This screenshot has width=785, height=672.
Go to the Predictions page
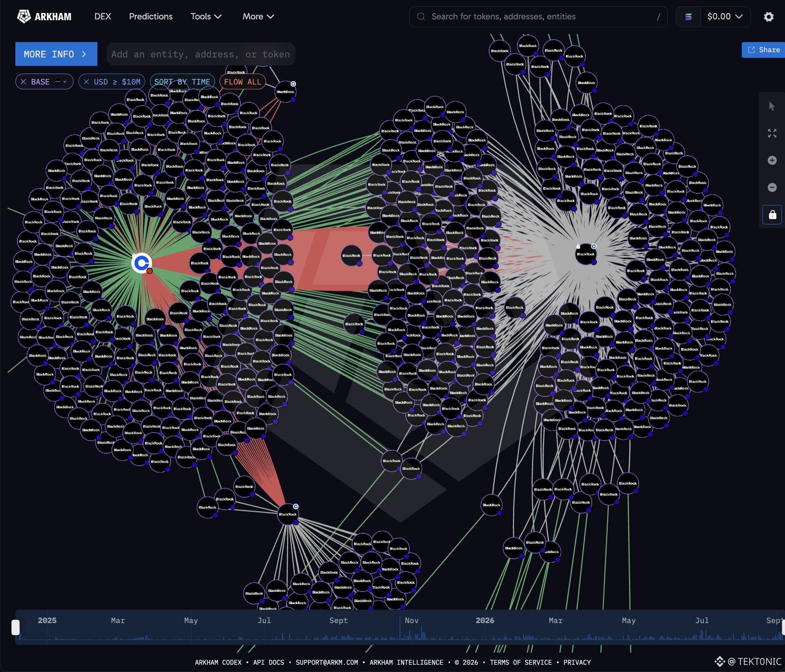point(151,17)
